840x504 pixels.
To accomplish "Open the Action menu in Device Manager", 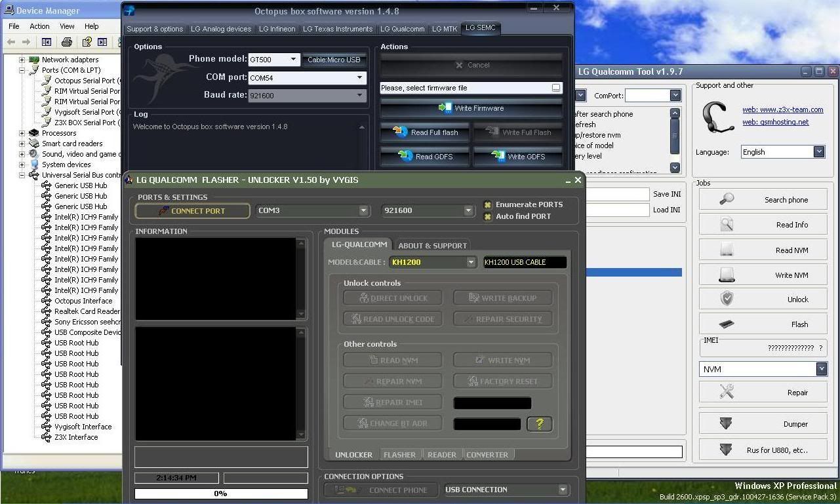I will (39, 26).
